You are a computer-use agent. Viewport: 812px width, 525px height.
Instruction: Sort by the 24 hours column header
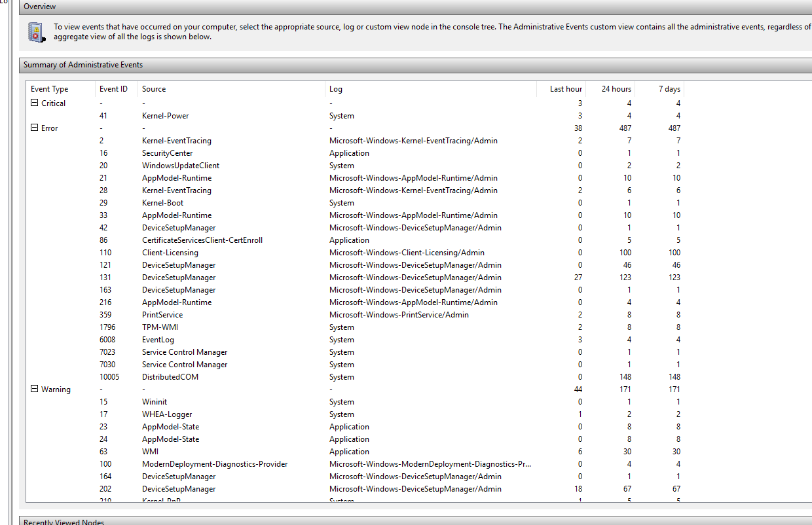[x=610, y=89]
